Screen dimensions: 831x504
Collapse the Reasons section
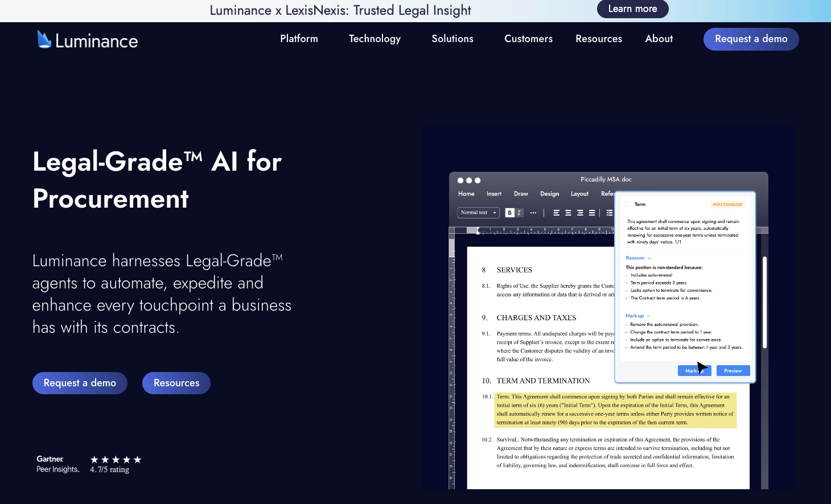[x=639, y=258]
